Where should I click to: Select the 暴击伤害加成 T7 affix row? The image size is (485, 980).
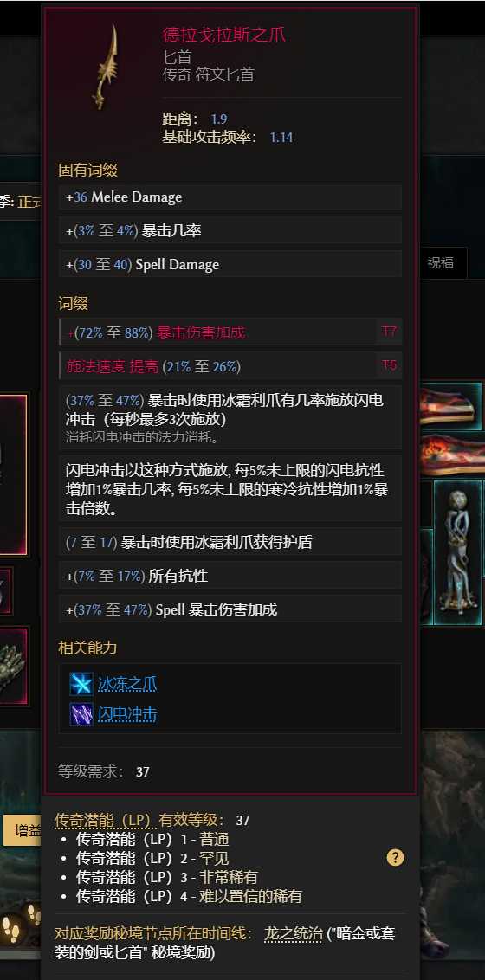click(x=230, y=332)
